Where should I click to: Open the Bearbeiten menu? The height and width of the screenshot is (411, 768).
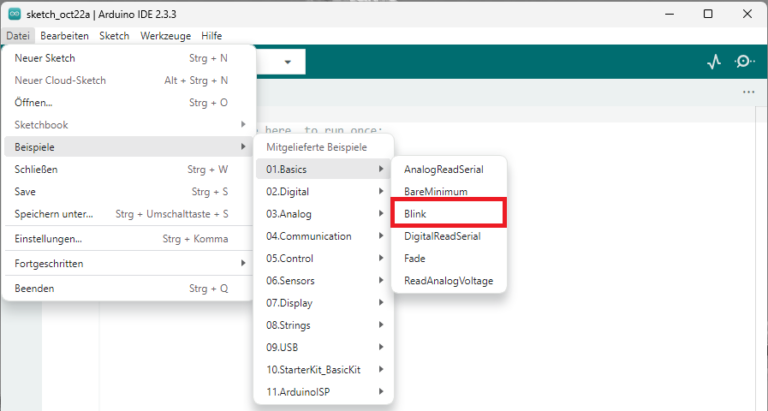coord(64,35)
